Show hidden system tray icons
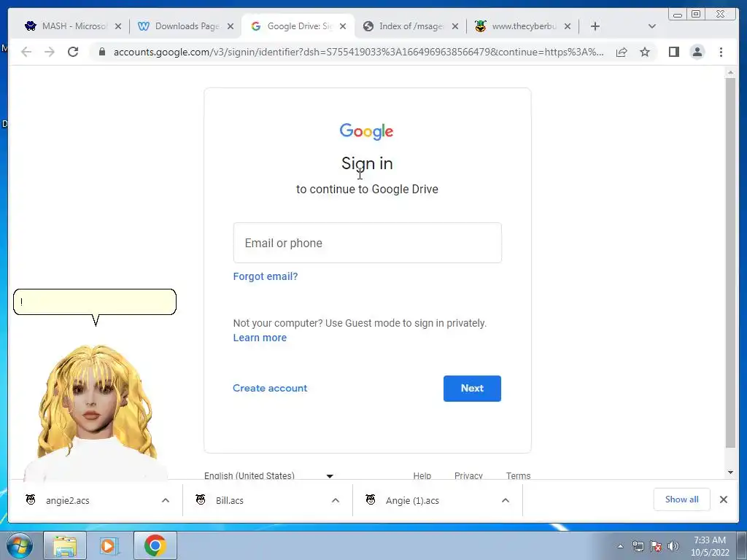This screenshot has width=747, height=560. click(x=620, y=546)
